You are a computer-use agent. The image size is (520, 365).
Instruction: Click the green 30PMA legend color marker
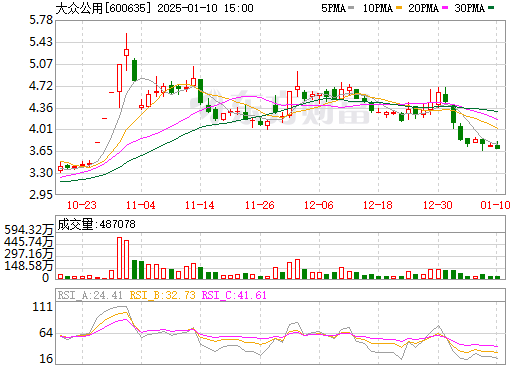click(491, 8)
